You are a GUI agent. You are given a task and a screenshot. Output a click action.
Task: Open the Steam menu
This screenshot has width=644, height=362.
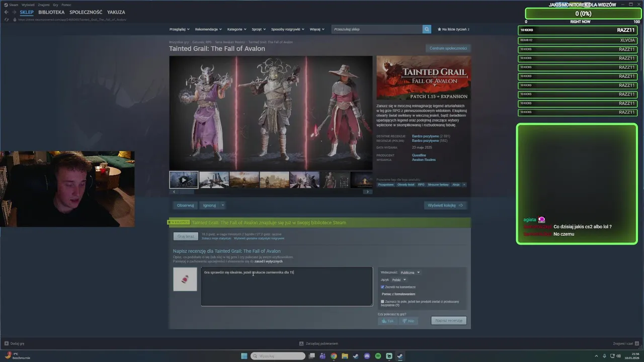click(14, 5)
